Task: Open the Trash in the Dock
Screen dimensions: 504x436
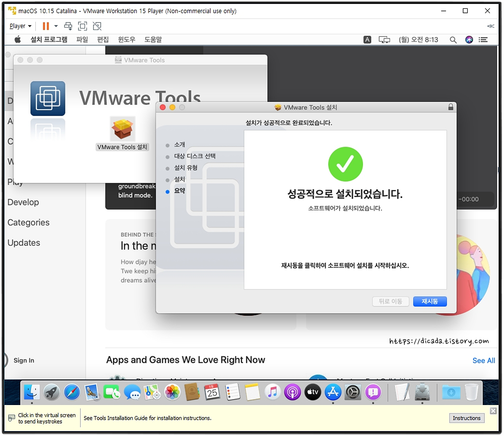Action: click(x=472, y=392)
